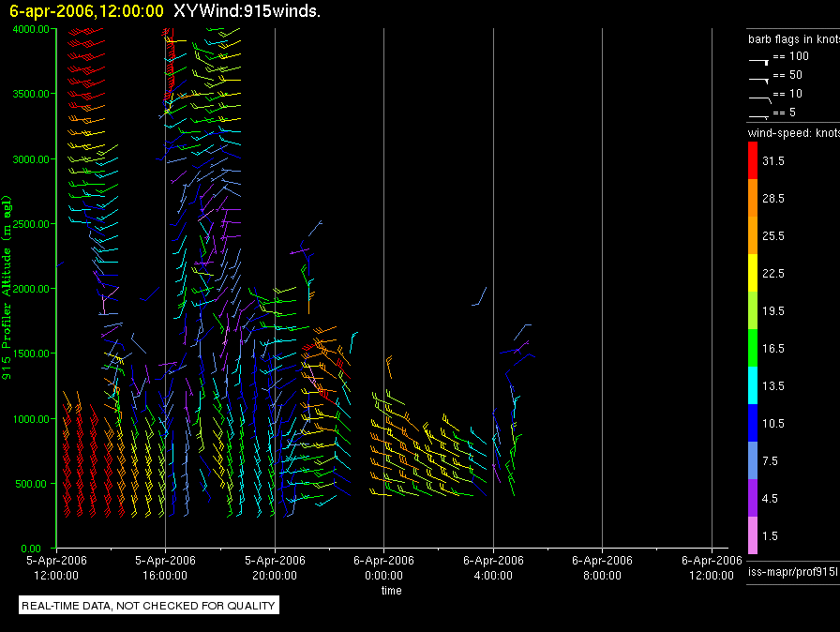Click the 5-knot barb flag legend icon
The width and height of the screenshot is (840, 632).
point(759,115)
